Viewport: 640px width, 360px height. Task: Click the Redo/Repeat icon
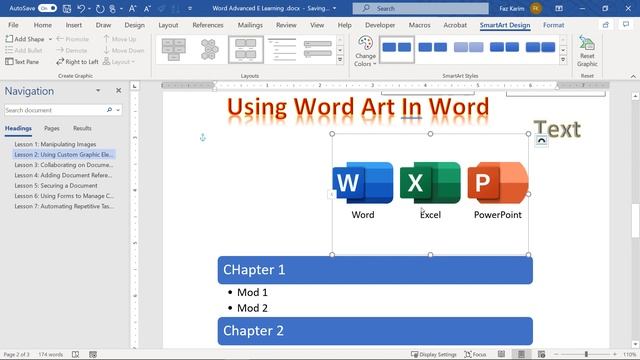click(100, 8)
